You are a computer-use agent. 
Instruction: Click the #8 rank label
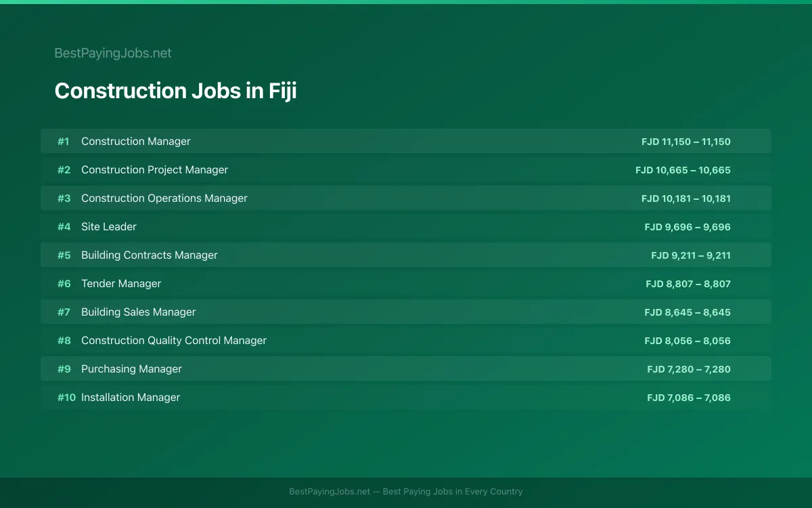pyautogui.click(x=64, y=341)
